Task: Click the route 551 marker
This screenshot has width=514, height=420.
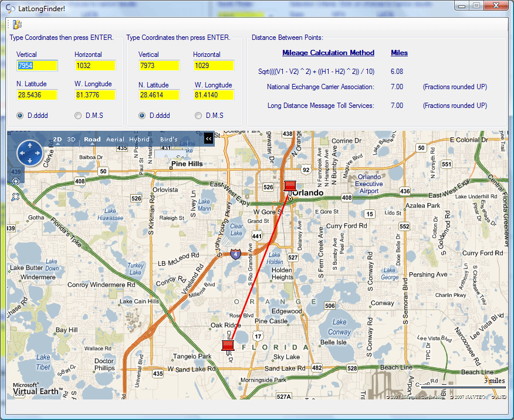Action: point(447,164)
